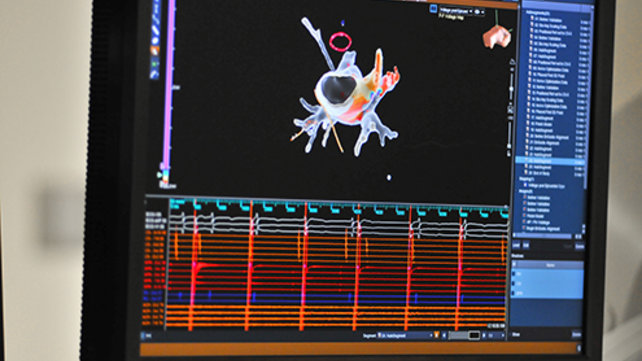Select the highlighted row in the study list

click(x=551, y=161)
